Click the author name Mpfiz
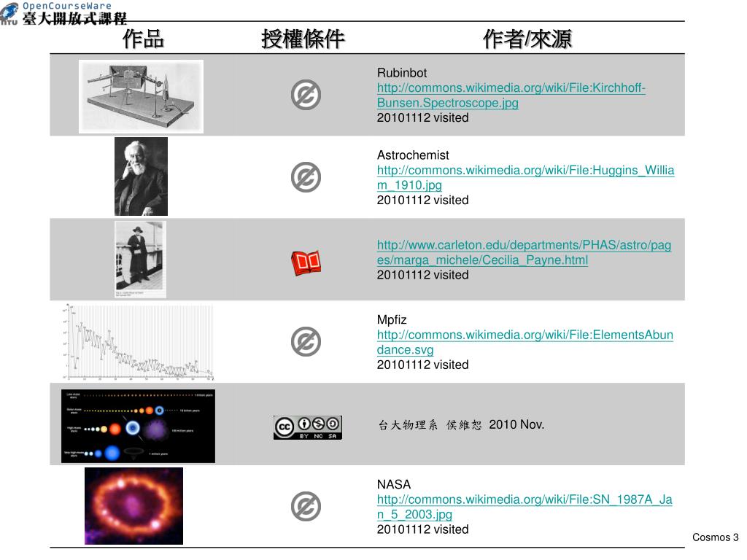 (392, 320)
